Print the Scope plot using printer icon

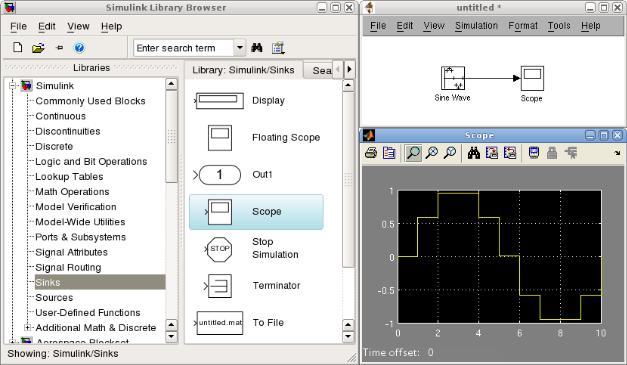[x=371, y=153]
